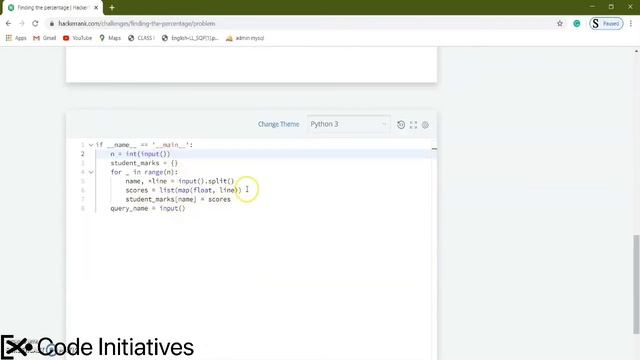
Task: Open the CLASS bookmark
Action: click(x=141, y=38)
